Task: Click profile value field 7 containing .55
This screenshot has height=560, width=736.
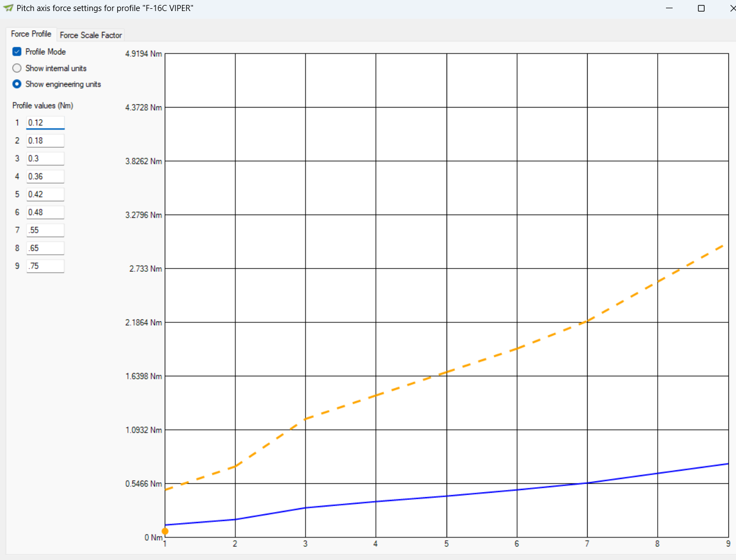Action: coord(45,230)
